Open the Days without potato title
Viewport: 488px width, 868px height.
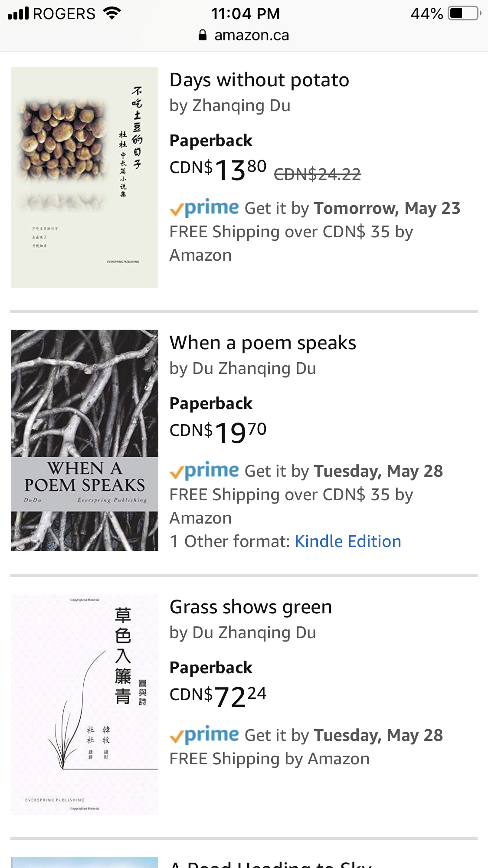[x=259, y=80]
